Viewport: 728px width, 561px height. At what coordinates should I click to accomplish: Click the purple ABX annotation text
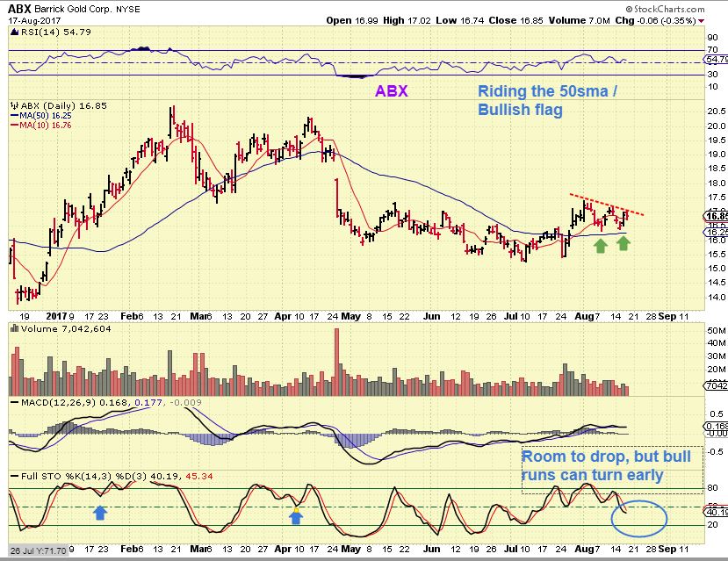[x=392, y=91]
